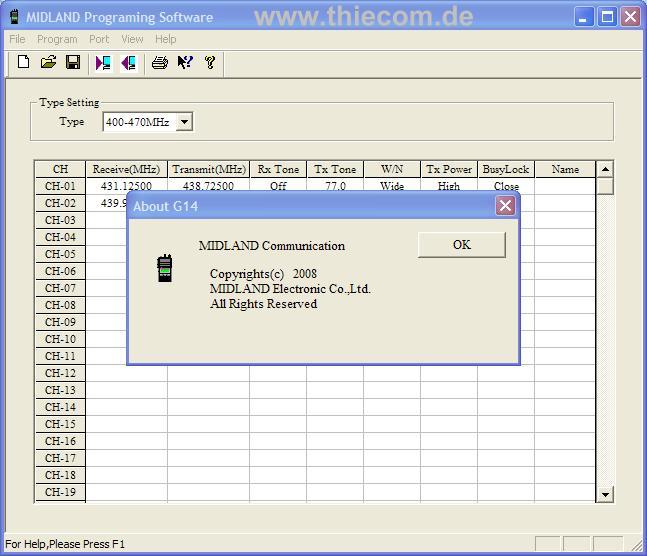Click the Save floppy disk icon
The image size is (647, 556).
click(73, 63)
